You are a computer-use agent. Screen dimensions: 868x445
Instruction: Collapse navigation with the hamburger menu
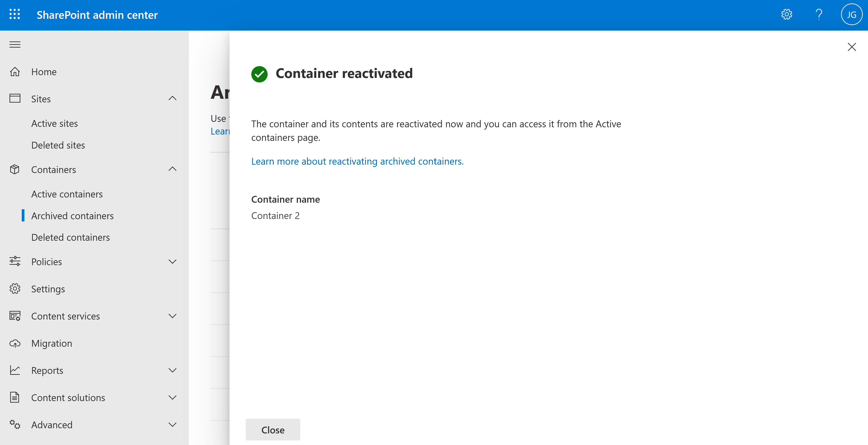click(14, 44)
